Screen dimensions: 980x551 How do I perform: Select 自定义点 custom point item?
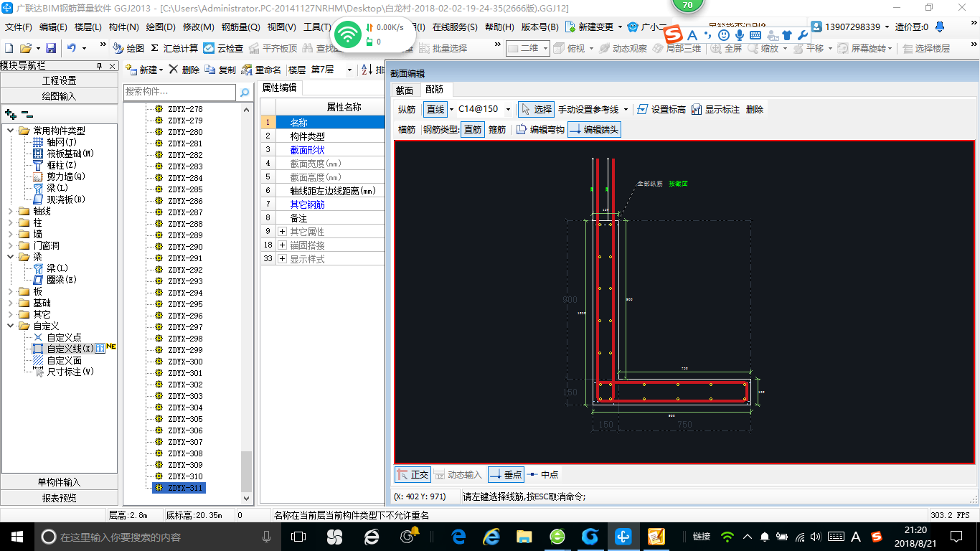coord(57,337)
